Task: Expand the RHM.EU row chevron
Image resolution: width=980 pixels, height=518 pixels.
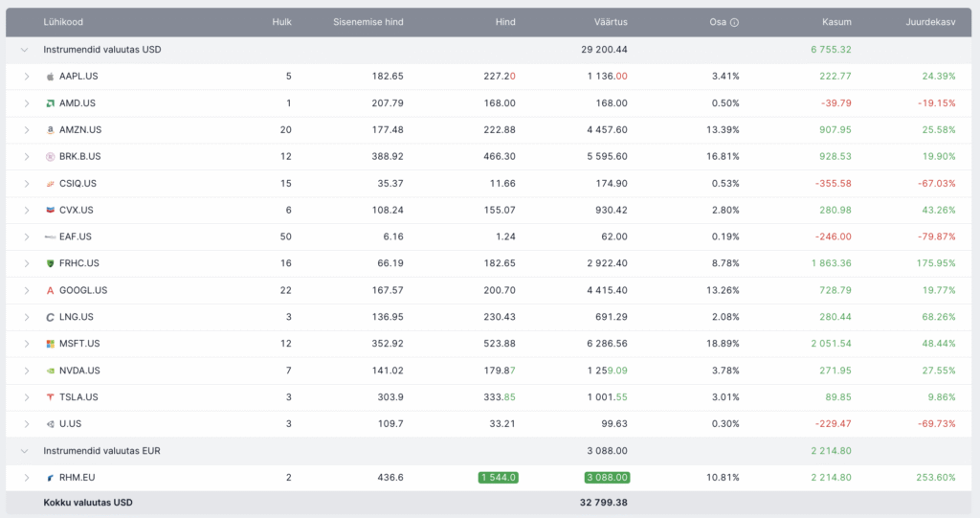Action: 26,478
